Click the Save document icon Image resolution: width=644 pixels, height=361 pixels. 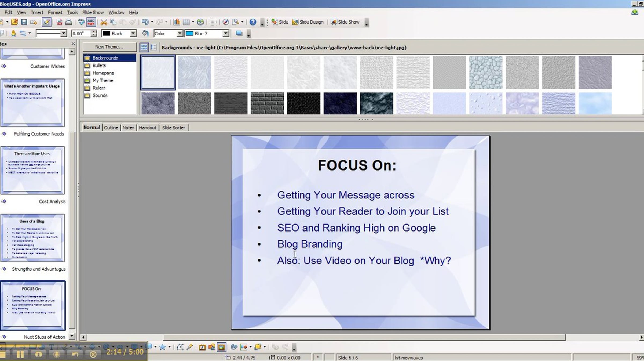pos(24,22)
